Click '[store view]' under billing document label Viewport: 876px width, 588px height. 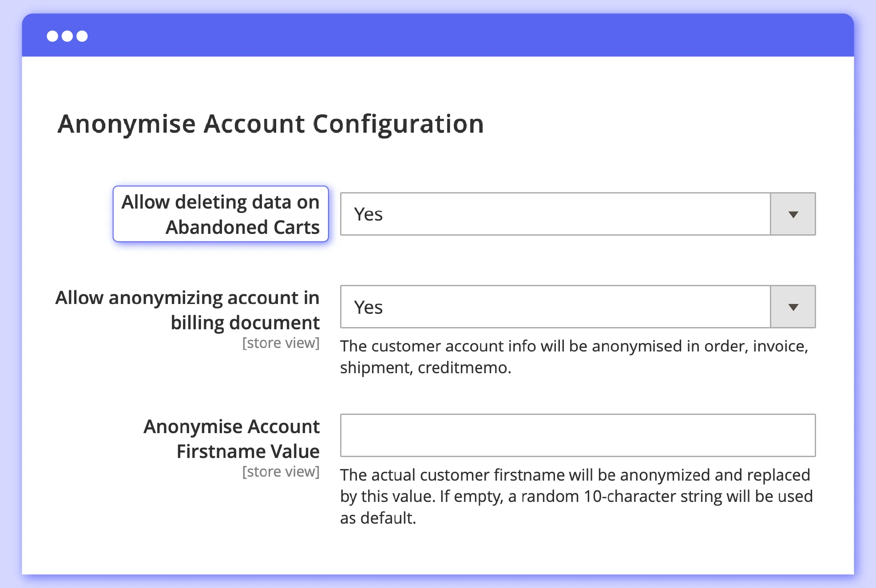point(281,343)
